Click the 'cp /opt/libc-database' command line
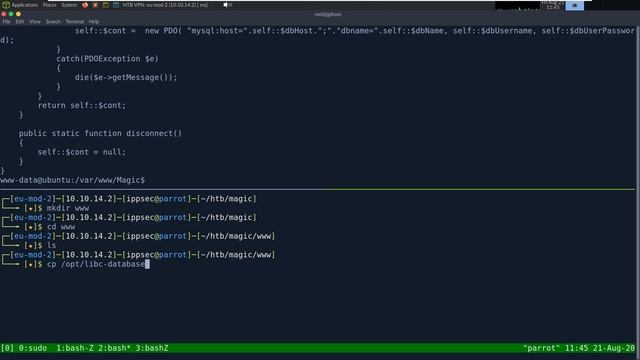Viewport: 640px width, 360px height. tap(96, 264)
